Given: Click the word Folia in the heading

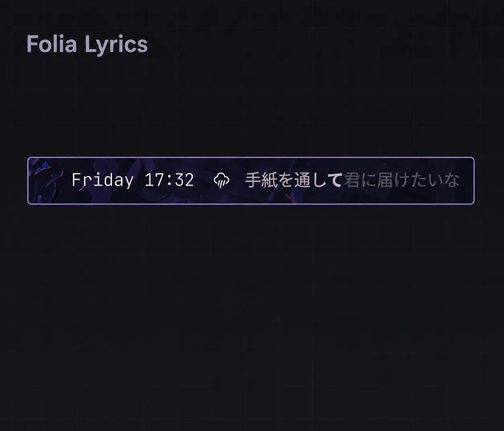Looking at the screenshot, I should pyautogui.click(x=51, y=43).
